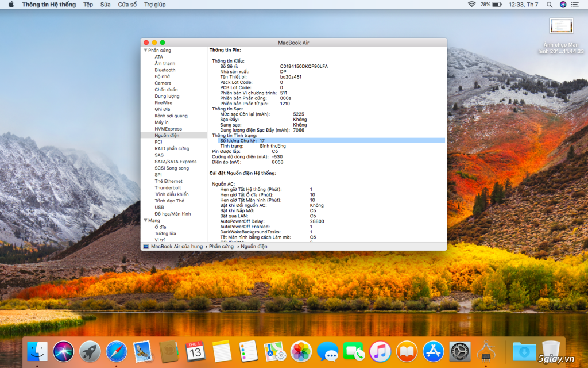588x368 pixels.
Task: Select Trình điều khiển in the sidebar
Action: point(171,194)
